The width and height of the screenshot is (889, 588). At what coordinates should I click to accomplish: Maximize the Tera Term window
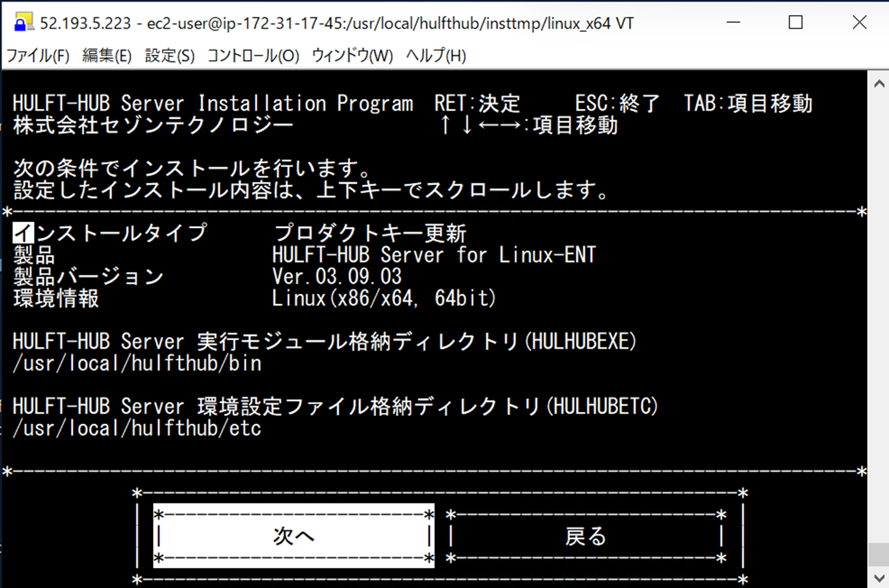(x=796, y=23)
